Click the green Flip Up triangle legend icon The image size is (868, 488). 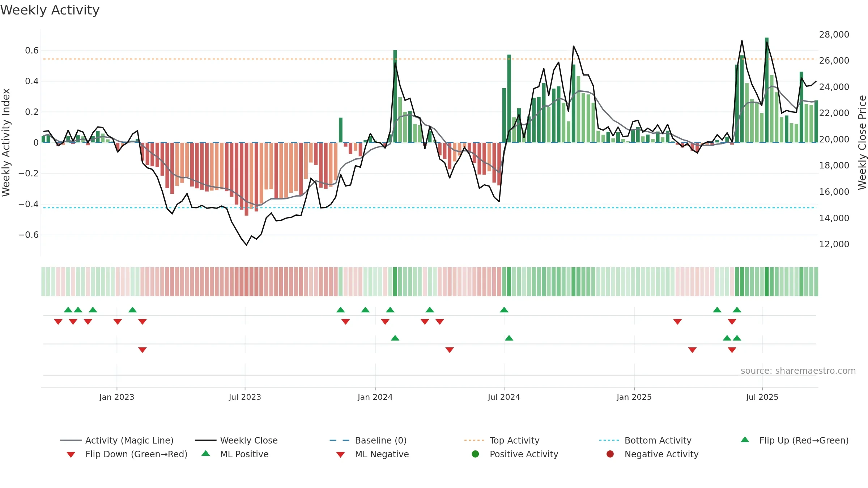745,440
